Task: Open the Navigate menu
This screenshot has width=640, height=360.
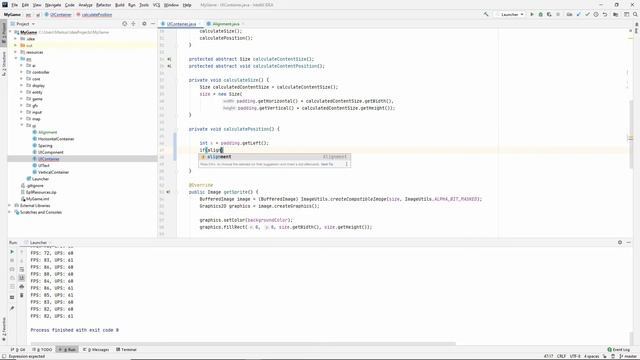Action: [x=53, y=5]
